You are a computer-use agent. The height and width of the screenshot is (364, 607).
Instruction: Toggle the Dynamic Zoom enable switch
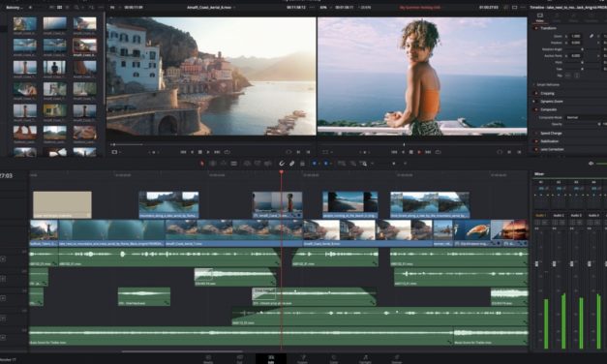click(536, 102)
